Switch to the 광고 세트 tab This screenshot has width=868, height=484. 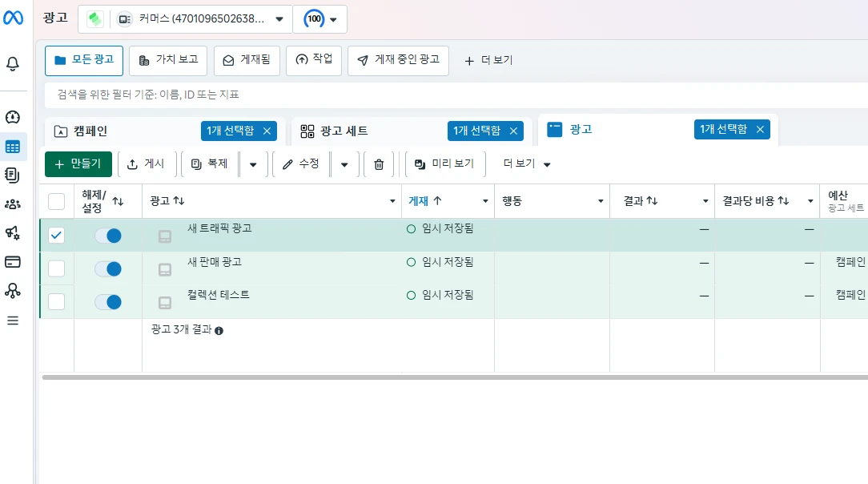tap(344, 131)
